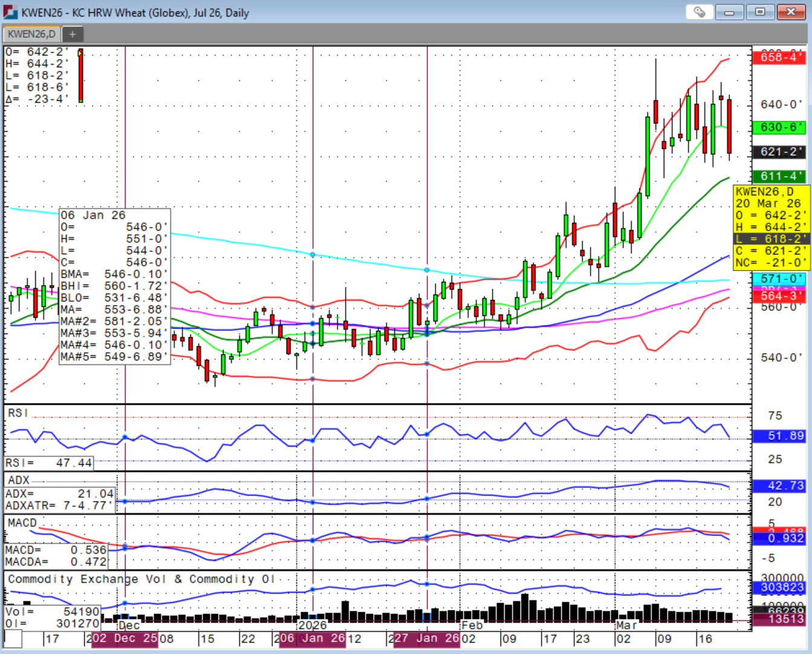Image resolution: width=812 pixels, height=654 pixels.
Task: Select the Commodity Exchange Vol & Commodity OI title
Action: click(x=141, y=579)
